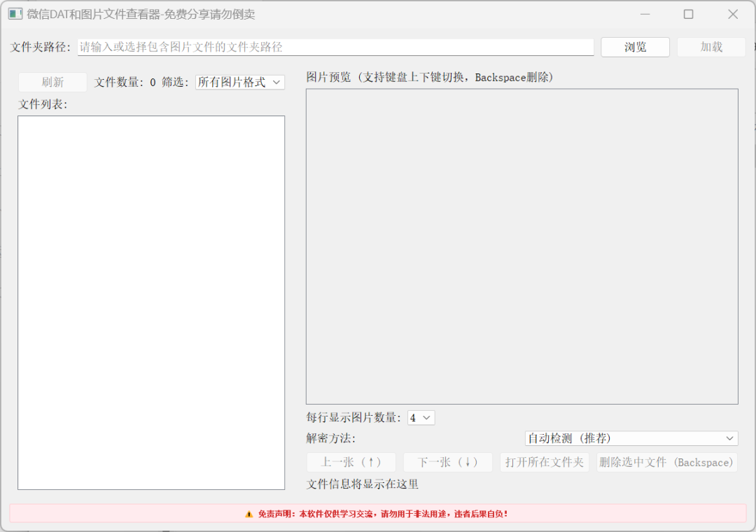The image size is (756, 532).
Task: Click the chevron on the 解密方法 combo box
Action: 730,438
